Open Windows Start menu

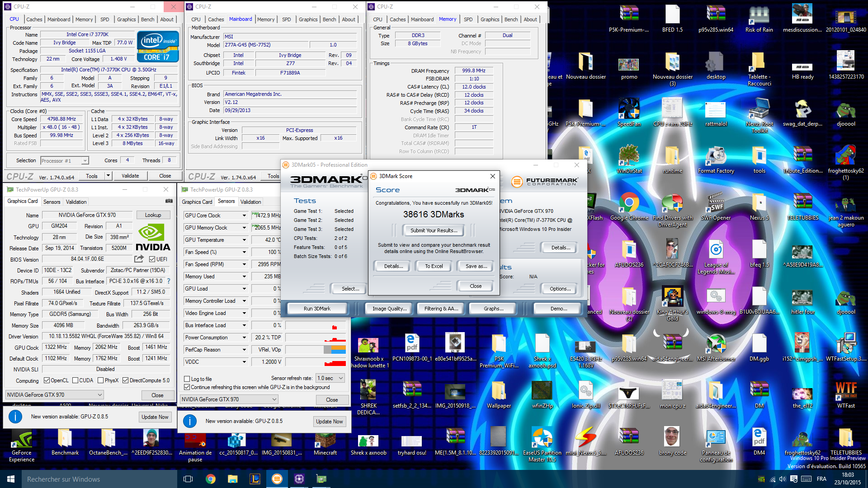coord(11,479)
